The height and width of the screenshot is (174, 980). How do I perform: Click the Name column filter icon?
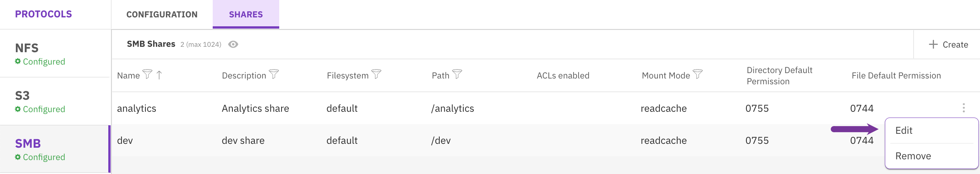(147, 74)
